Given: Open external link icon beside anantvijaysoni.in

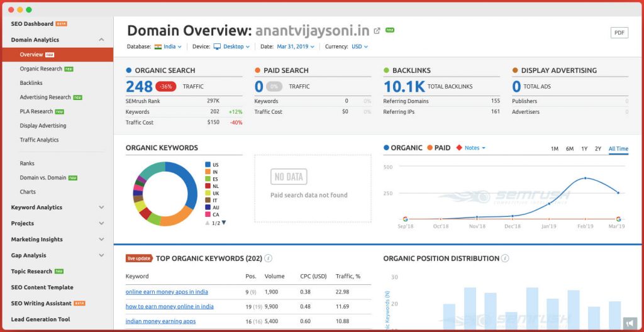Looking at the screenshot, I should tap(377, 30).
